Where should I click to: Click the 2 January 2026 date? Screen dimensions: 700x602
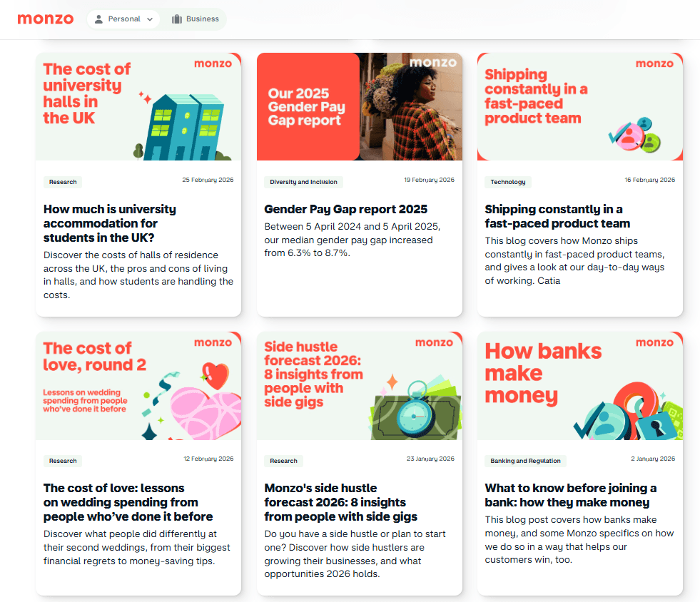[x=653, y=459]
